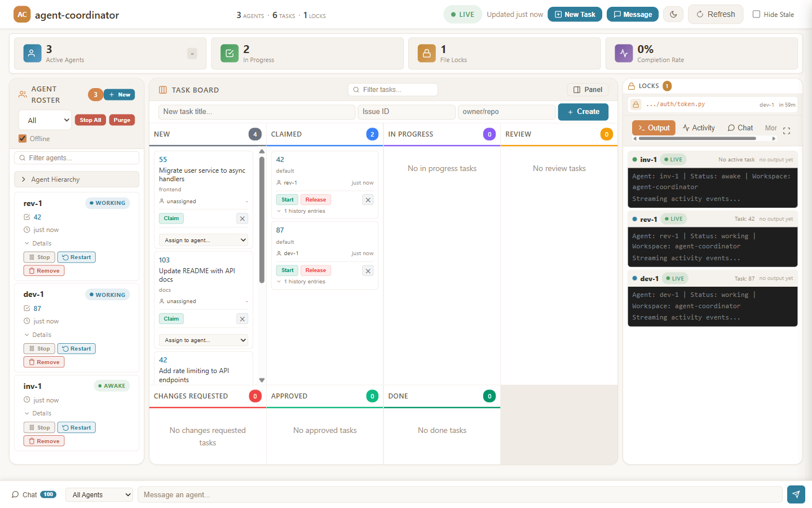
Task: Click the Claimed column count badge 2
Action: 372,134
